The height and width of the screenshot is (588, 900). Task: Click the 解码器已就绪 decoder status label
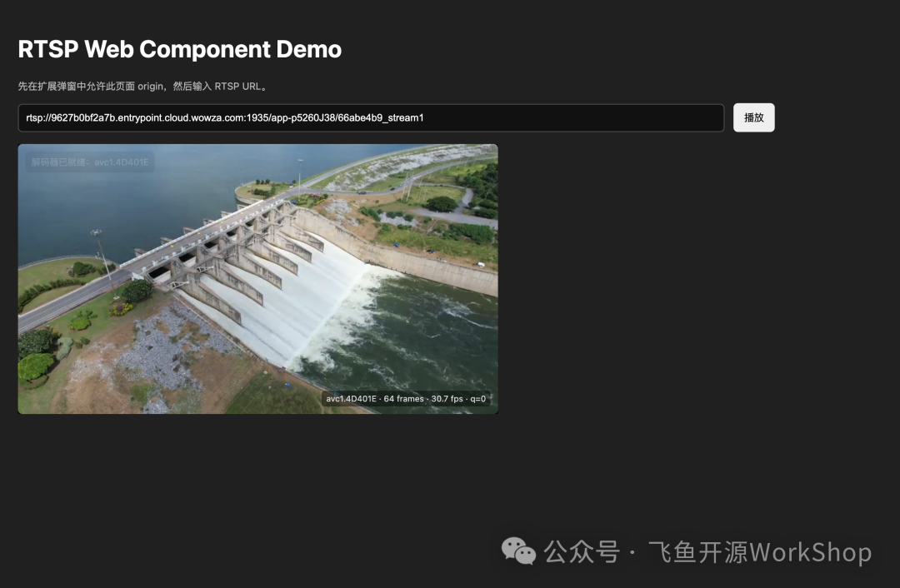(x=90, y=162)
